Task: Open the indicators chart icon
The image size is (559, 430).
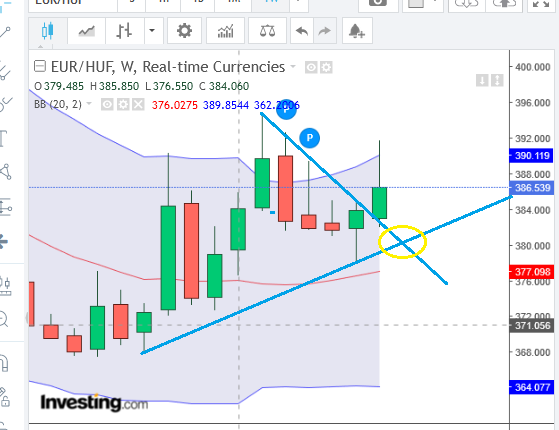Action: (225, 31)
